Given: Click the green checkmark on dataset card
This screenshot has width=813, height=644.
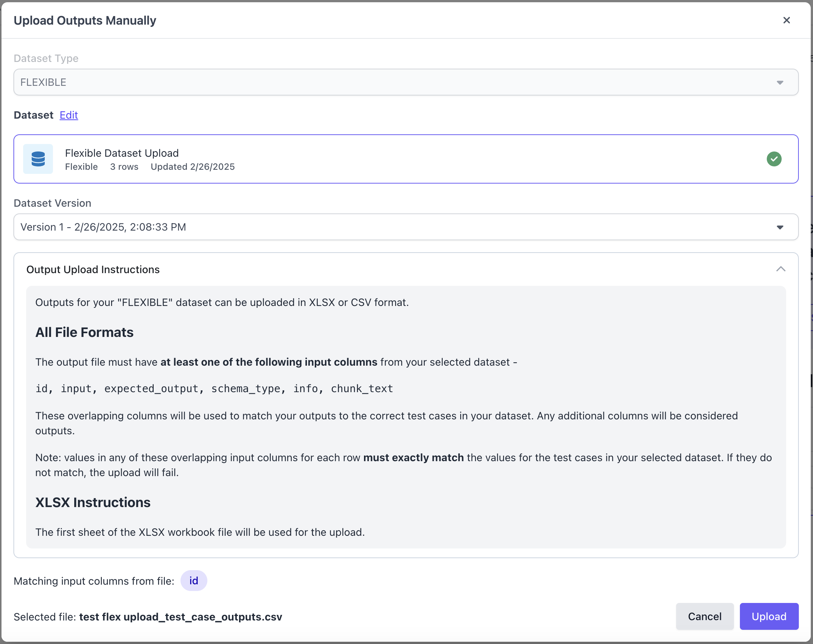Looking at the screenshot, I should point(774,159).
